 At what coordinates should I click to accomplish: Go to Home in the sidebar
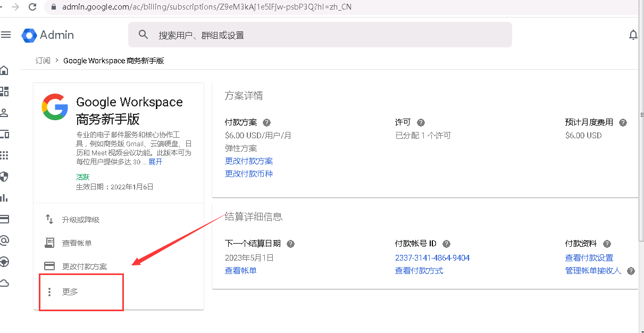point(4,70)
